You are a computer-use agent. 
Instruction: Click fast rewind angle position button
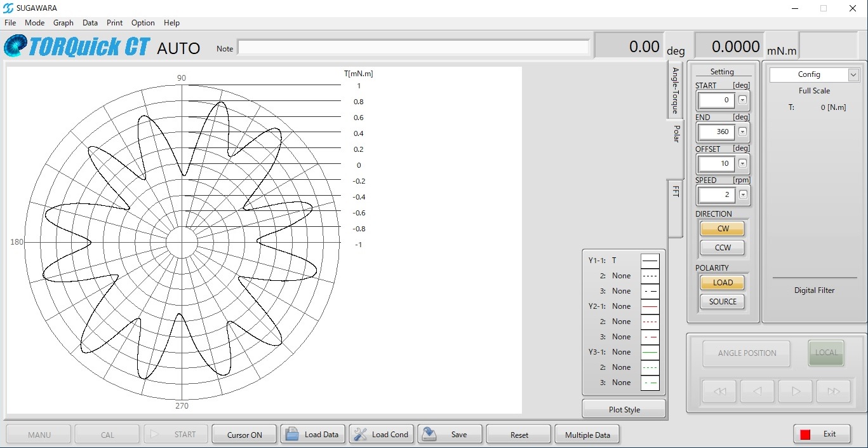click(719, 391)
